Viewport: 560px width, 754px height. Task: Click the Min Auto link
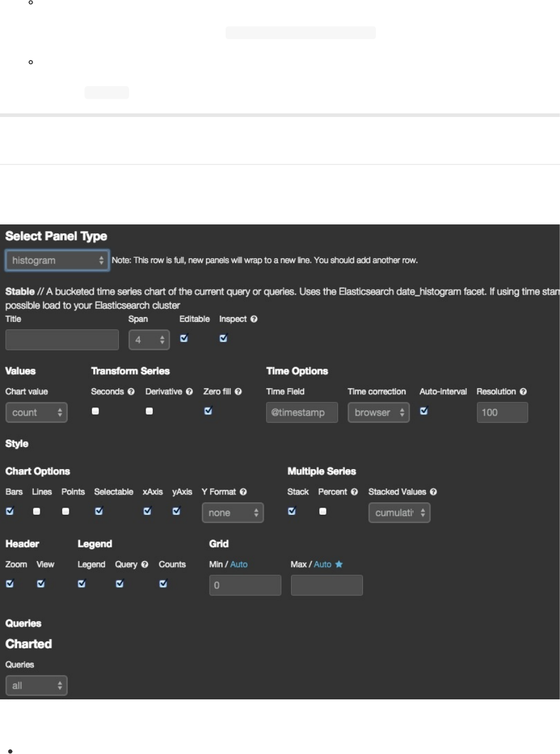239,565
